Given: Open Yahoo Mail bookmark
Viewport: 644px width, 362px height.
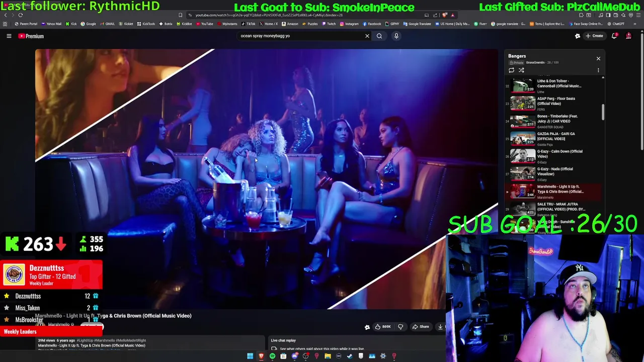Looking at the screenshot, I should tap(51, 24).
